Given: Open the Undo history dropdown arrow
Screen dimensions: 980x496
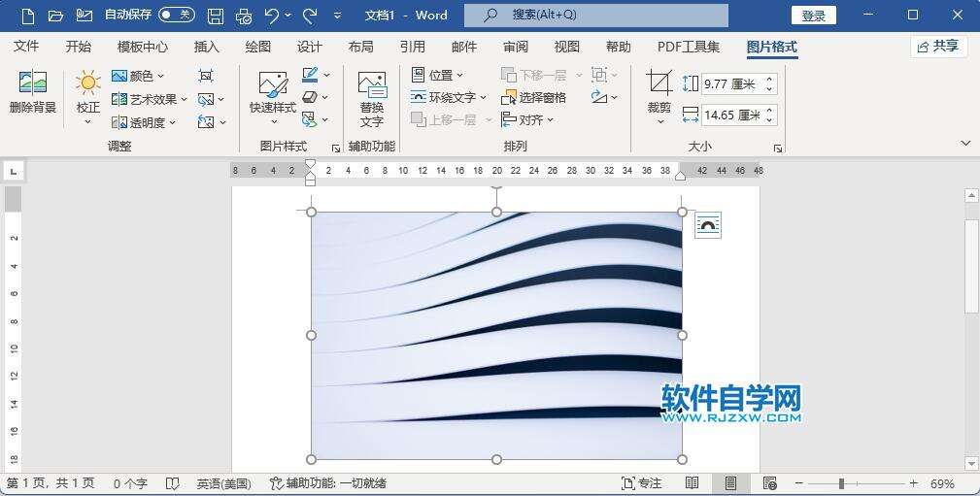Looking at the screenshot, I should (287, 16).
